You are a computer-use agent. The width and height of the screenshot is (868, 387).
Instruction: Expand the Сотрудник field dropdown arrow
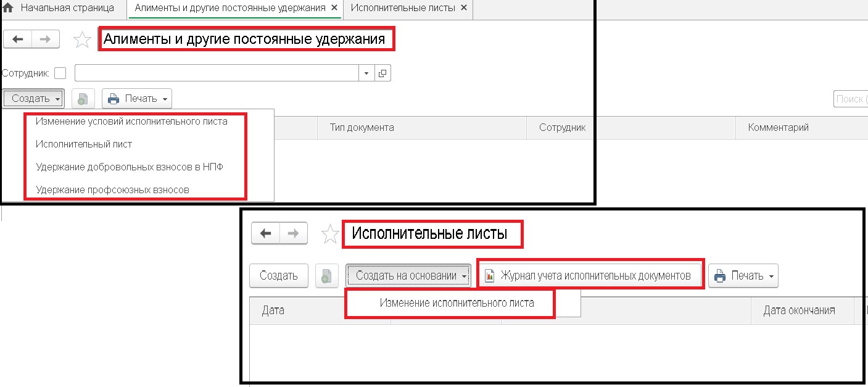366,73
